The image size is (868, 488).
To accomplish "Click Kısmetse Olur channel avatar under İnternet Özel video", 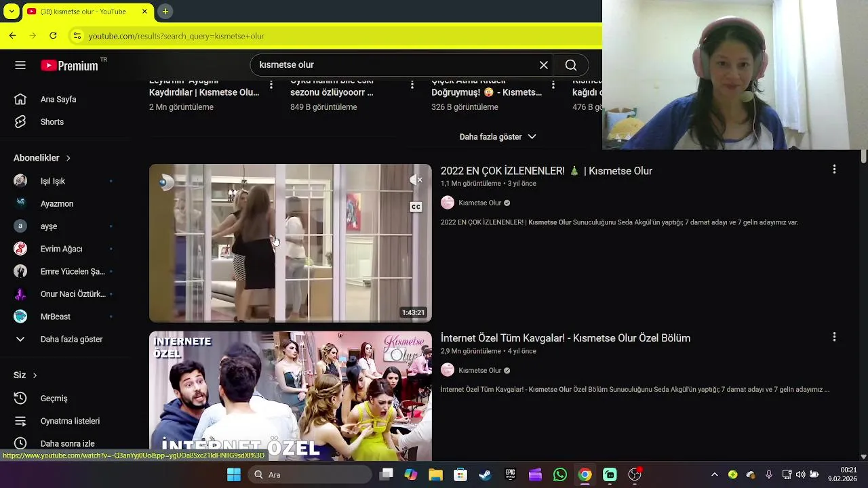I will (x=448, y=370).
